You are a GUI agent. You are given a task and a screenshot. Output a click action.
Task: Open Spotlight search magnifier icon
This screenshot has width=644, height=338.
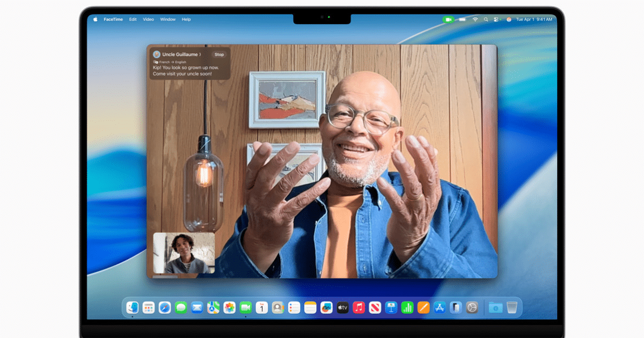pos(486,19)
